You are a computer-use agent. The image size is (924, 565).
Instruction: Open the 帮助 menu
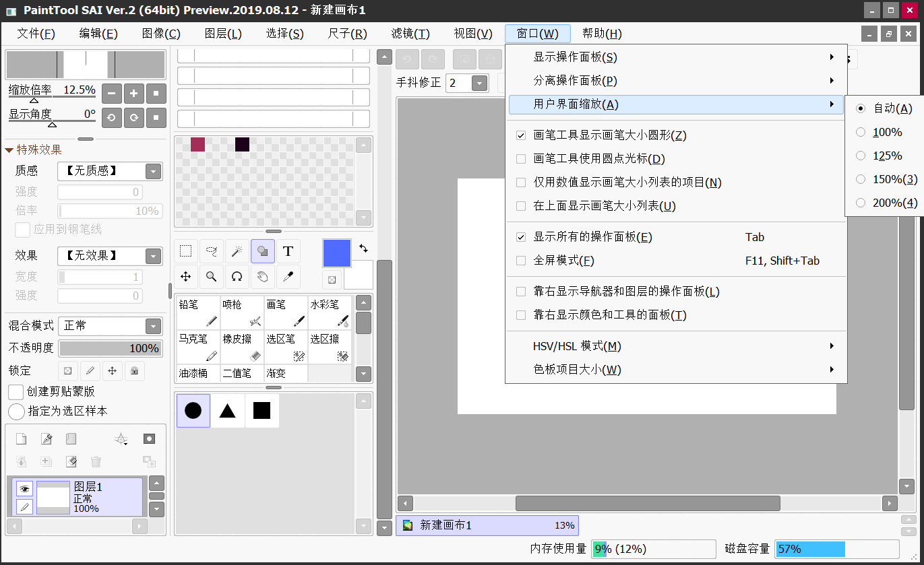602,34
